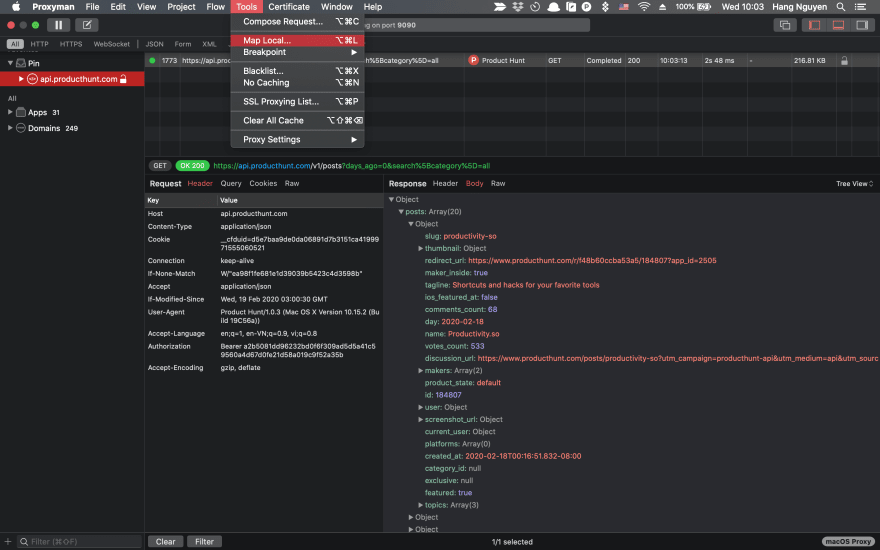880x550 pixels.
Task: Choose Map Local from Tools menu
Action: [x=297, y=40]
